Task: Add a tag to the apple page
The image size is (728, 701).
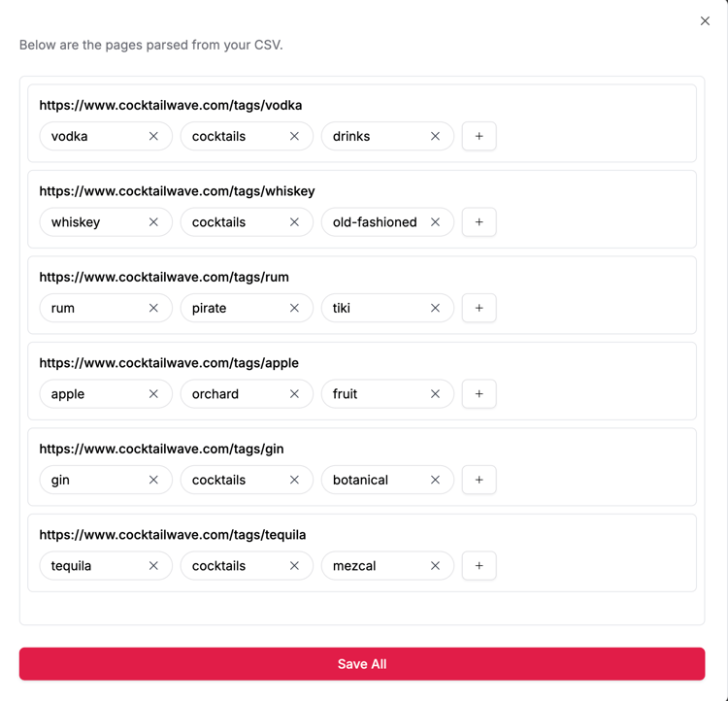Action: click(479, 394)
